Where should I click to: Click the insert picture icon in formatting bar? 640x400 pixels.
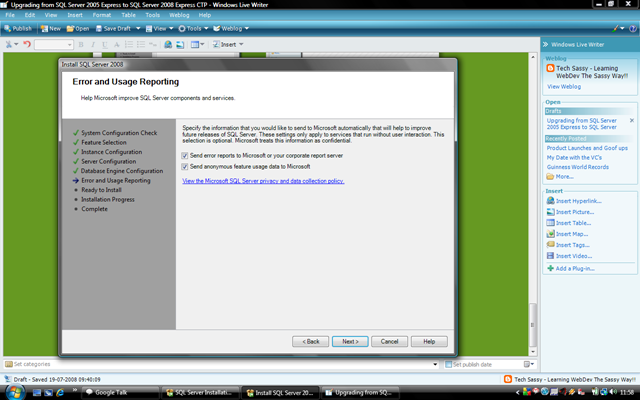coord(180,44)
